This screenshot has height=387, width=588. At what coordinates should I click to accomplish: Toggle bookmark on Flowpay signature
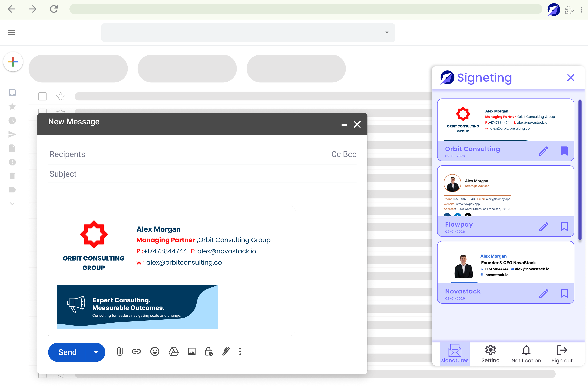(x=564, y=227)
